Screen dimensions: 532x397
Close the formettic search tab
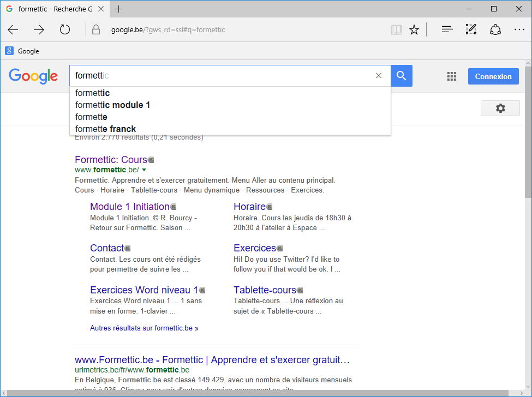(x=101, y=9)
